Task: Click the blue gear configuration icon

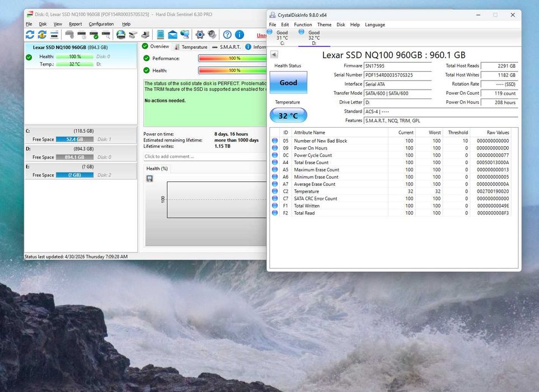Action: (x=200, y=35)
